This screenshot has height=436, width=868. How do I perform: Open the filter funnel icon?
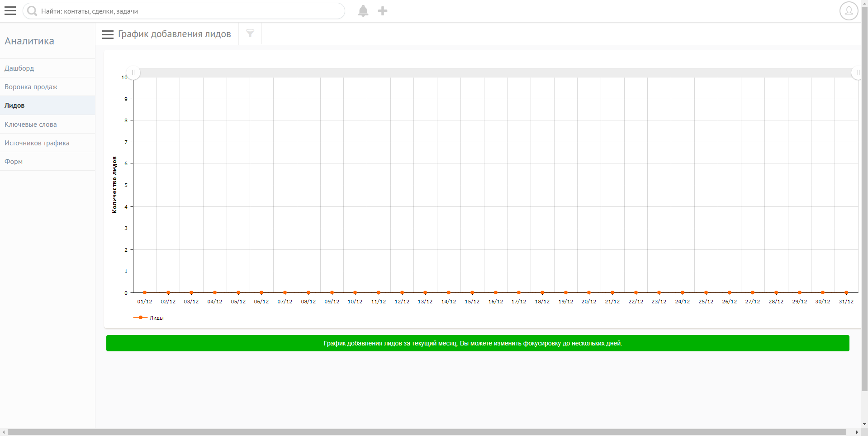(x=250, y=33)
